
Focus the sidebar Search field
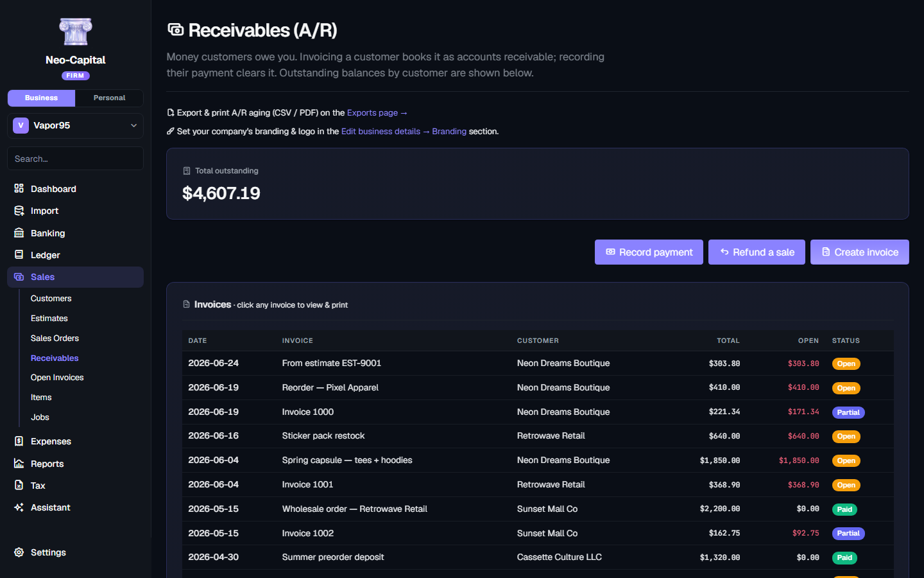tap(75, 159)
